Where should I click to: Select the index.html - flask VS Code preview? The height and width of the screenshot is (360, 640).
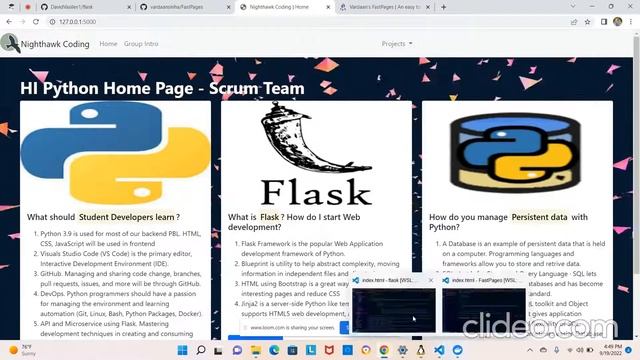393,310
